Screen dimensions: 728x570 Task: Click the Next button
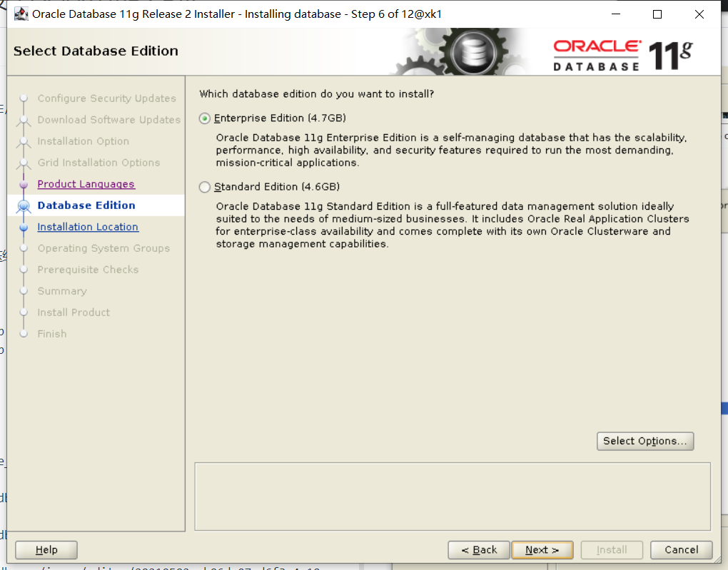542,550
